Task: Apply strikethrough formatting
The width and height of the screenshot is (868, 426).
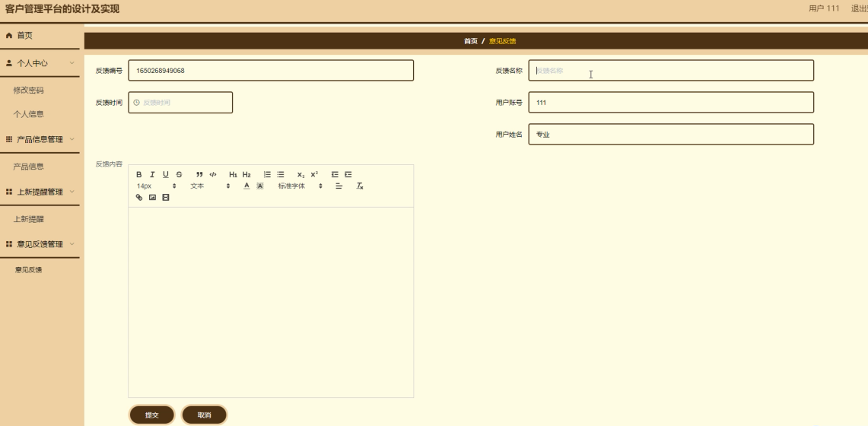Action: [x=179, y=175]
